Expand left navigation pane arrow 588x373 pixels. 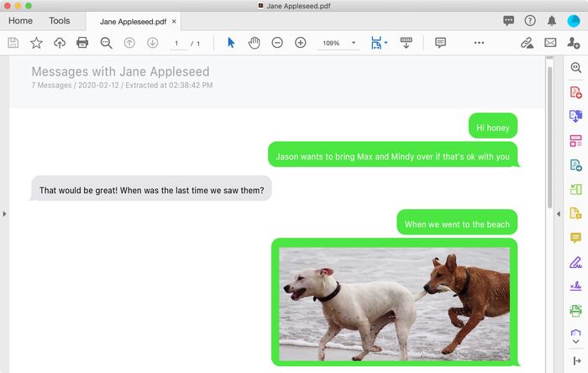point(4,214)
